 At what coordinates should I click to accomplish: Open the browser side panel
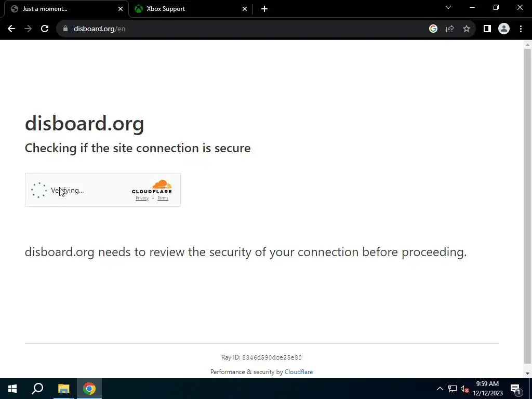[487, 29]
